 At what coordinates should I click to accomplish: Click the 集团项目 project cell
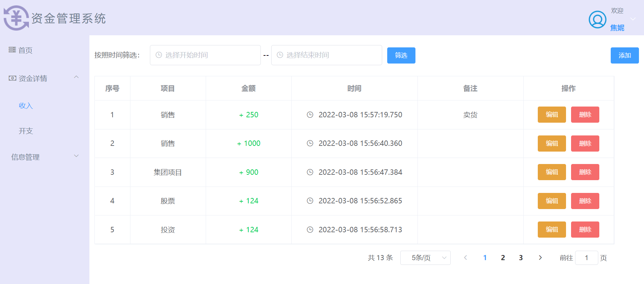tap(168, 172)
